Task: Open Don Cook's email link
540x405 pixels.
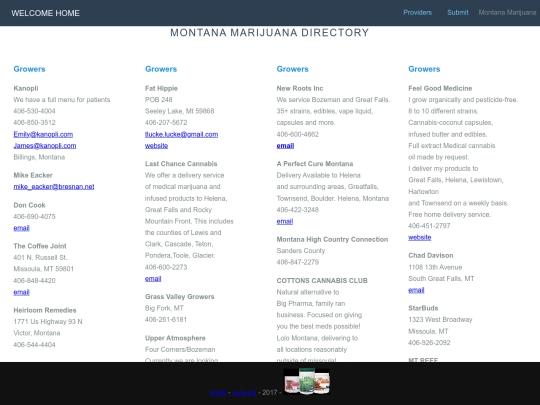Action: point(21,228)
